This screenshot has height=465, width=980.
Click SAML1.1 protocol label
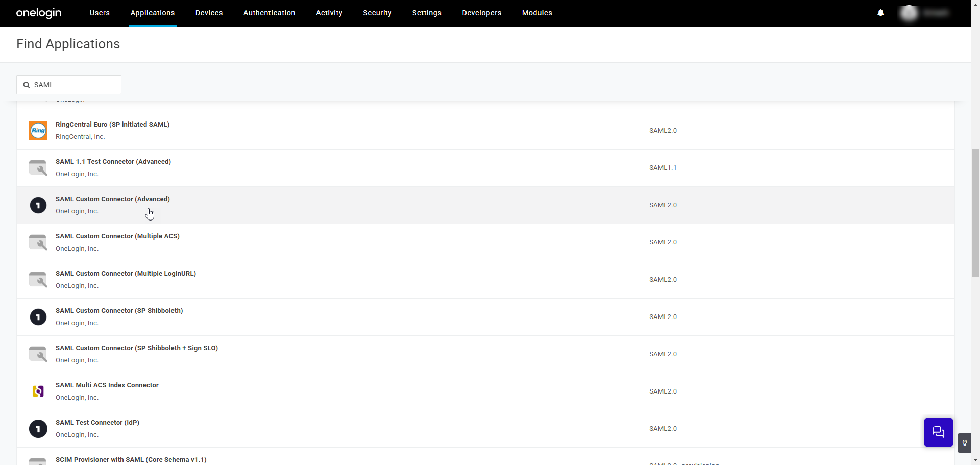(x=663, y=168)
